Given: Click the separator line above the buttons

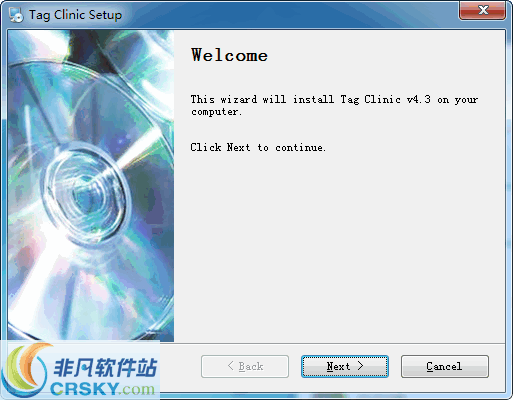Looking at the screenshot, I should 339,343.
